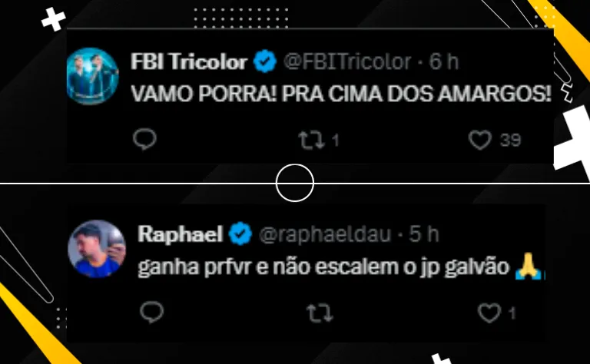
Task: Click the 39 likes count
Action: tap(510, 141)
